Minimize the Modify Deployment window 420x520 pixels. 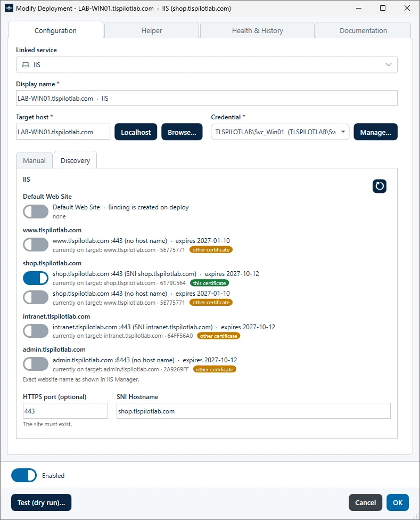(x=359, y=9)
